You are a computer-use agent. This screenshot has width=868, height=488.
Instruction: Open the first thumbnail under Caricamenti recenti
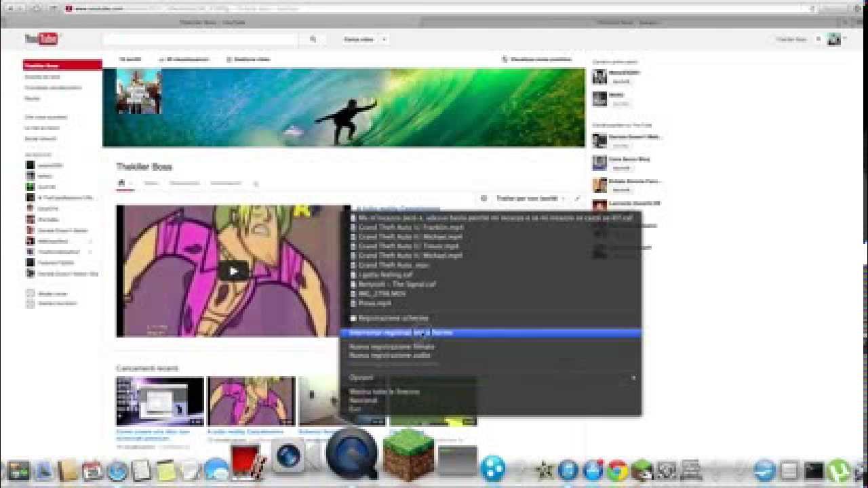tap(160, 401)
